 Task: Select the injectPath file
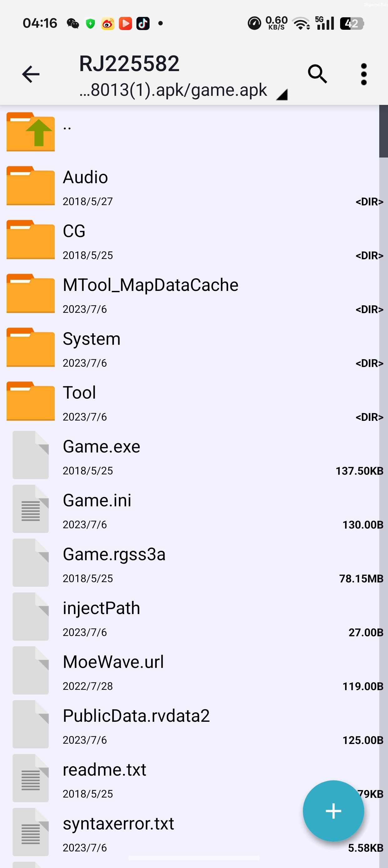tap(101, 608)
